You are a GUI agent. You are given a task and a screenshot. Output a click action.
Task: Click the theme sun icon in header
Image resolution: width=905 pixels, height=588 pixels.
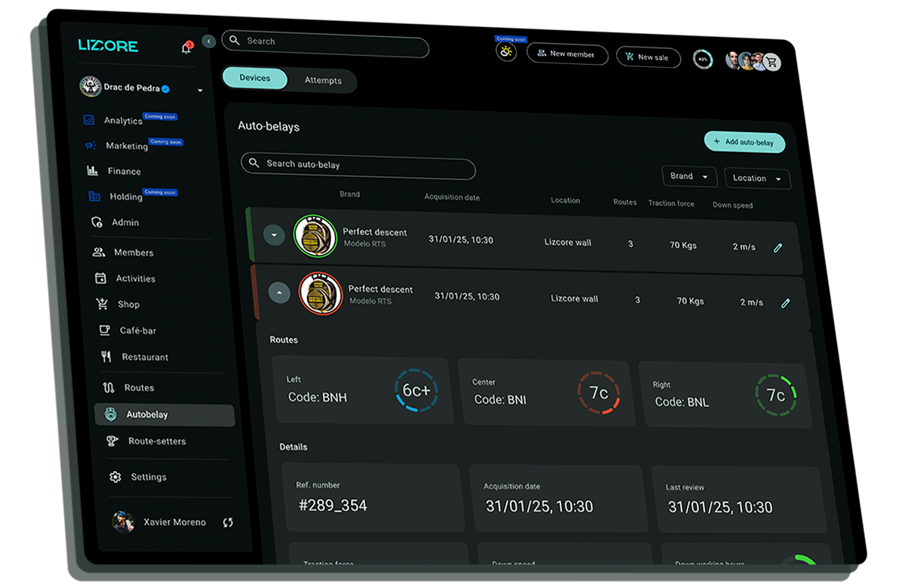coord(506,52)
